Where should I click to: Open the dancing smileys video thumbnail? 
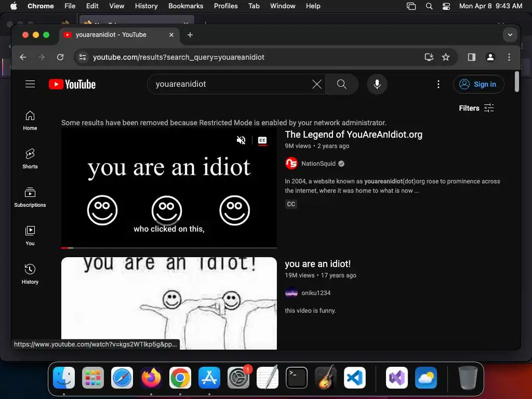point(169,303)
